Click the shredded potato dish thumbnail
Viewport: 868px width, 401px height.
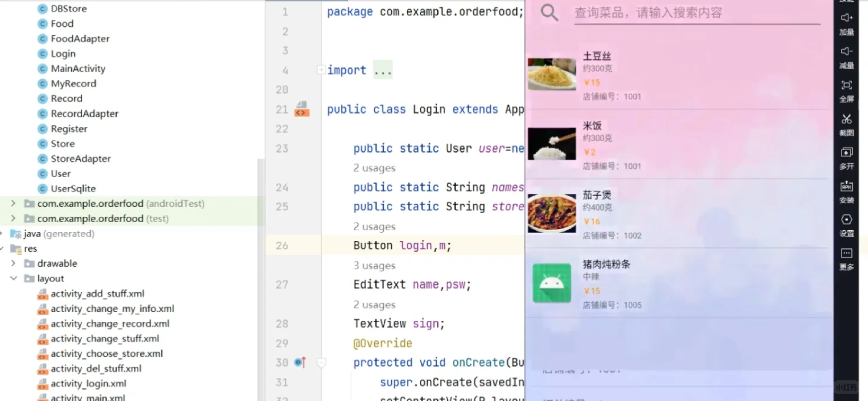point(552,74)
